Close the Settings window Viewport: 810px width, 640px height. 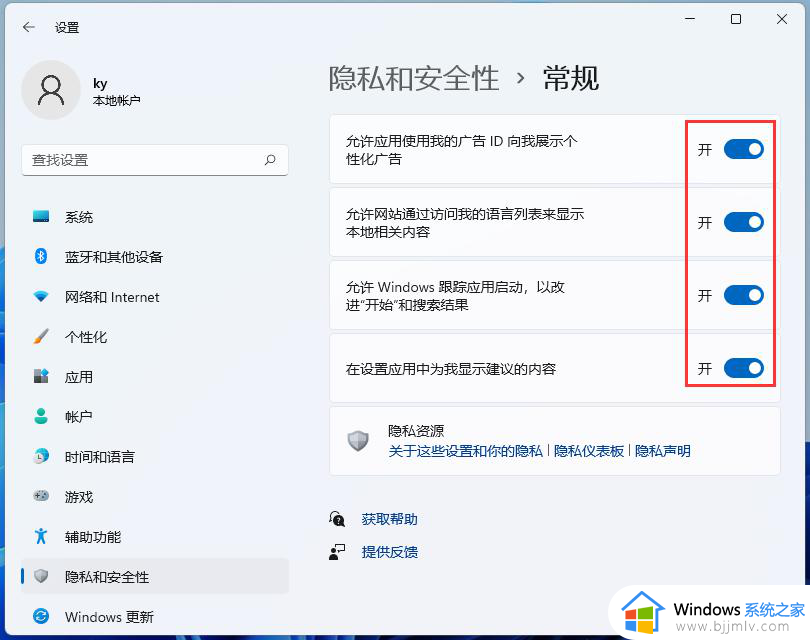click(782, 19)
